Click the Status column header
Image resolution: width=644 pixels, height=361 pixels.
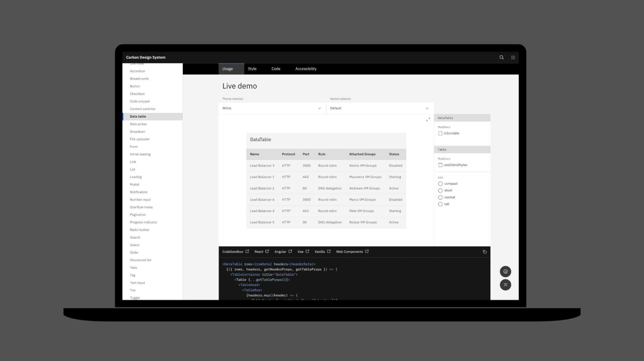click(x=394, y=154)
